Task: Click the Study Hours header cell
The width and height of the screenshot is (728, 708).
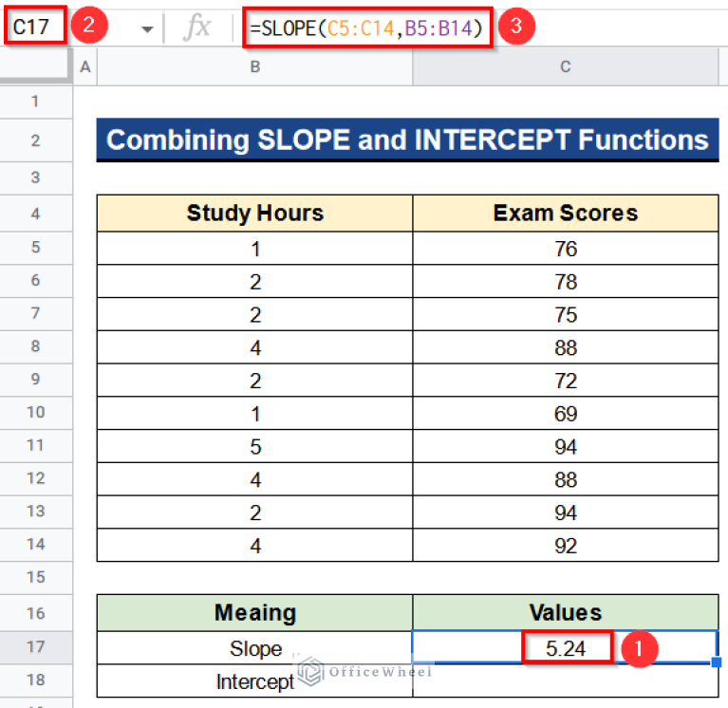Action: tap(254, 214)
